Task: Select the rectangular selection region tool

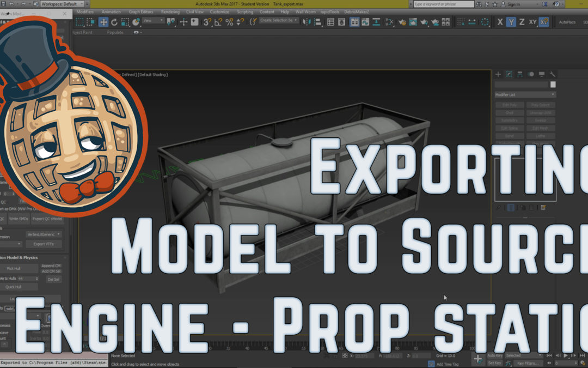Action: click(79, 22)
